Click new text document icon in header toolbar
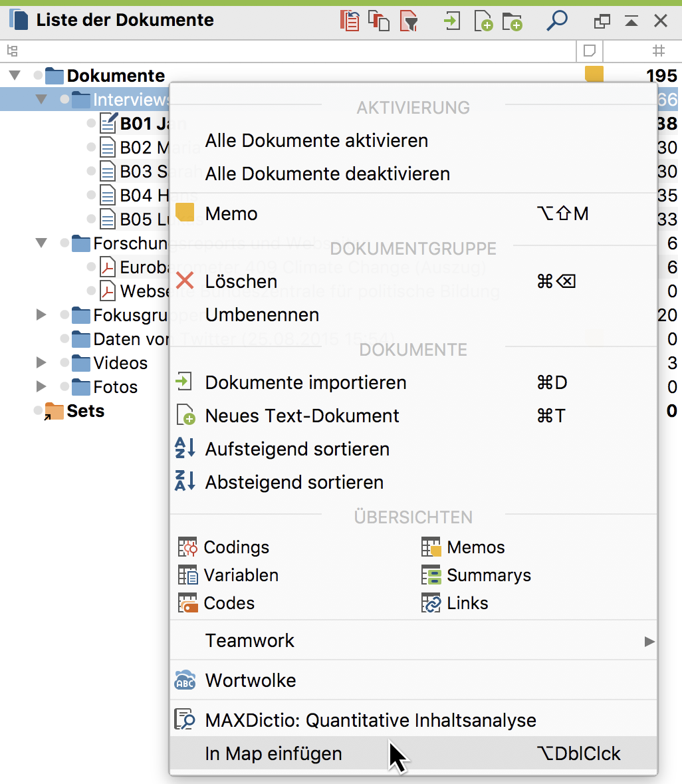 click(483, 21)
